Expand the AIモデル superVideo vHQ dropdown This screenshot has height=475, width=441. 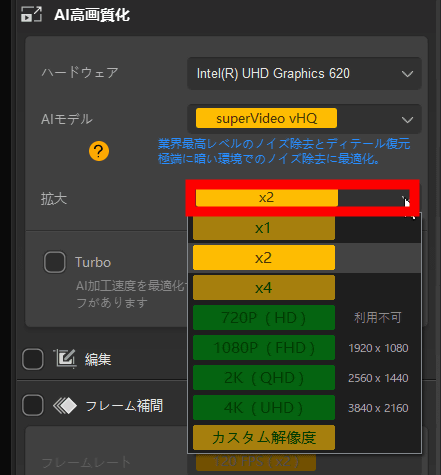(304, 119)
